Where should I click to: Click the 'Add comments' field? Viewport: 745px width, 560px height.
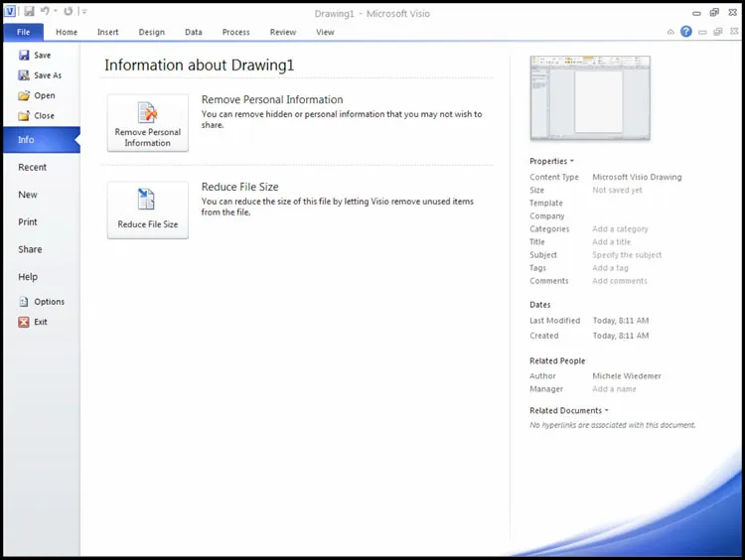[620, 281]
